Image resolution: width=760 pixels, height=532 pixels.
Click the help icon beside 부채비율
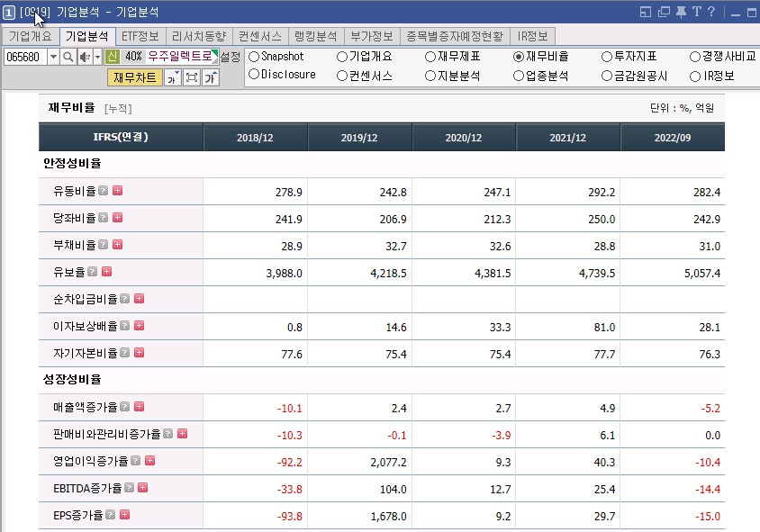coord(103,245)
